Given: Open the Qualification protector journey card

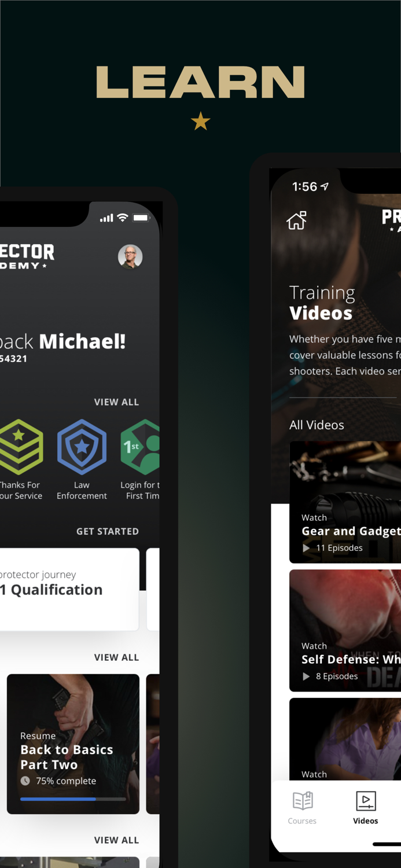Looking at the screenshot, I should 69,589.
